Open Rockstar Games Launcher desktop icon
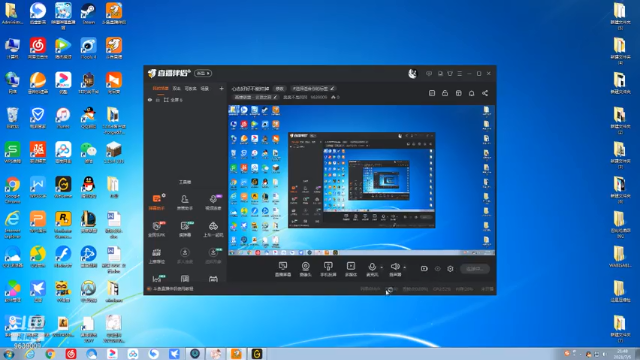 click(x=63, y=224)
